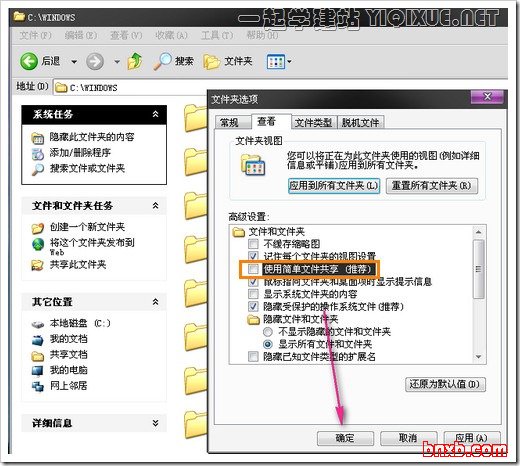Open the 文件(F) menu
The width and height of the screenshot is (520, 466).
35,35
